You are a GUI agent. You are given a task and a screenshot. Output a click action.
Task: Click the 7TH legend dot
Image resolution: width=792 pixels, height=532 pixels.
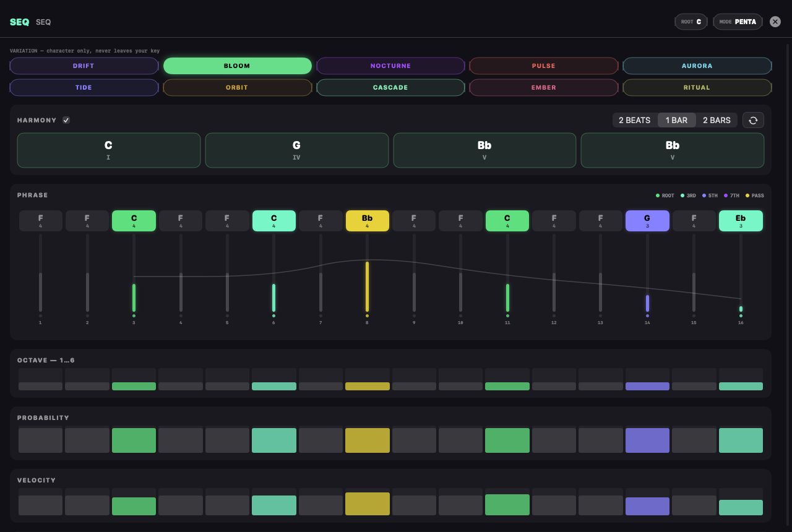pos(726,195)
